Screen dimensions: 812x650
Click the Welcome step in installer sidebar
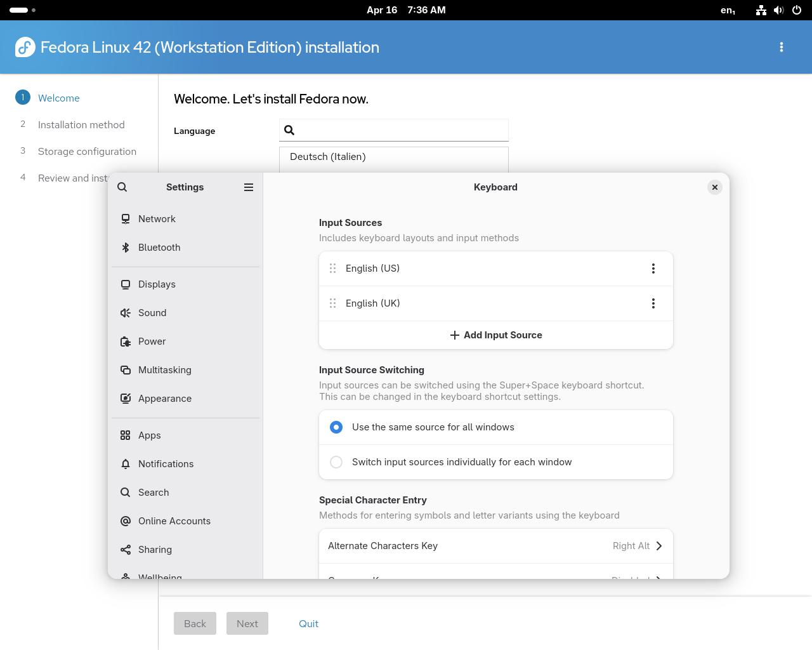pos(58,98)
